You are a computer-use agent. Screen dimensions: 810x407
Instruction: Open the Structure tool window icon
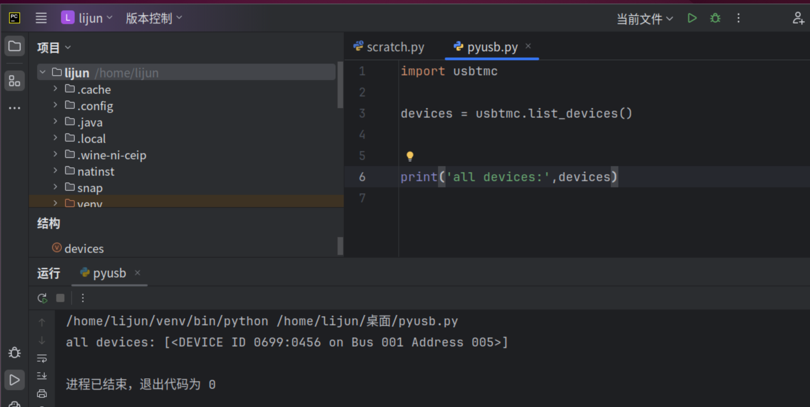(x=14, y=80)
